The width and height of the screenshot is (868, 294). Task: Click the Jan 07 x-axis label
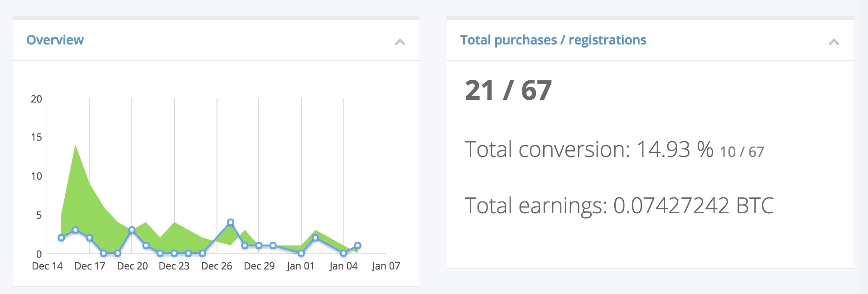[386, 266]
